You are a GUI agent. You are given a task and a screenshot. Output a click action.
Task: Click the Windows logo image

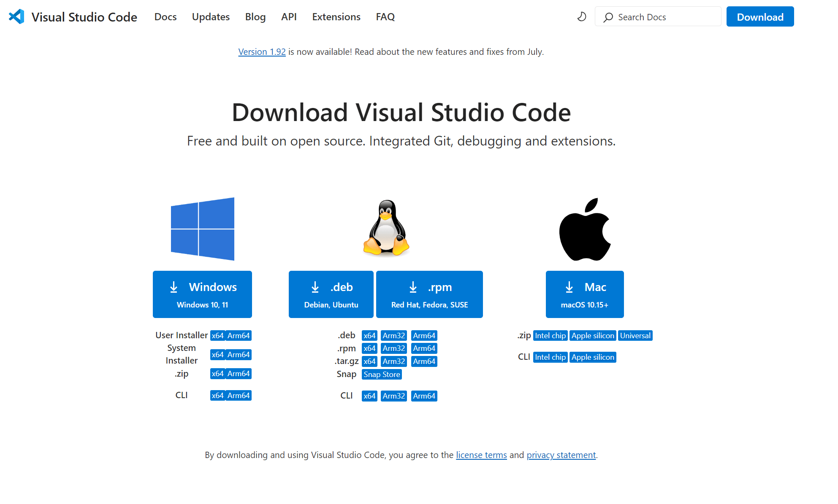203,229
